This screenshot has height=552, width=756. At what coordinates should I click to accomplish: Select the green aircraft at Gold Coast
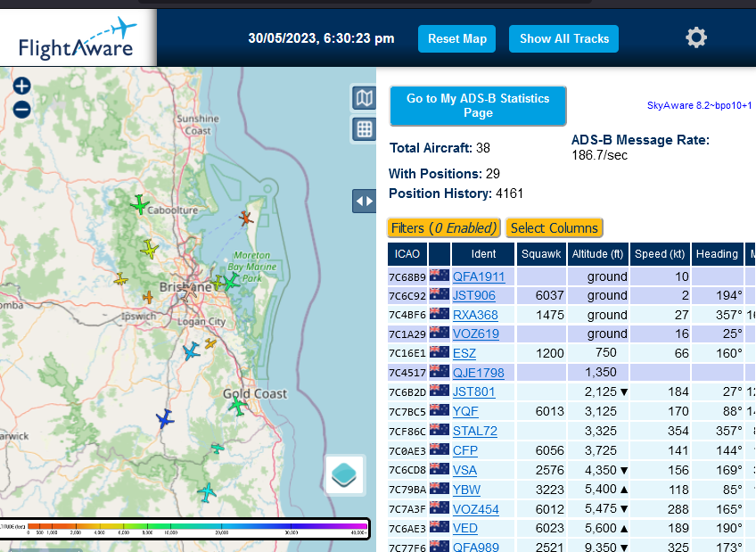pos(238,406)
